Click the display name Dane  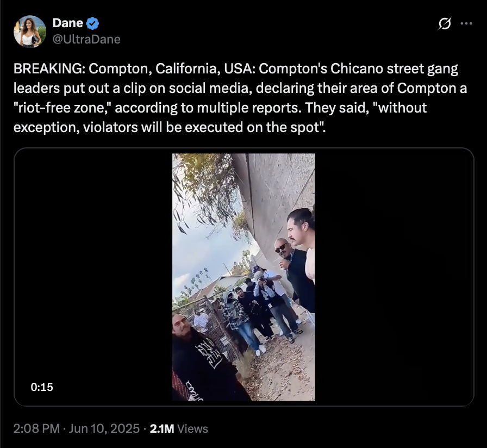68,23
